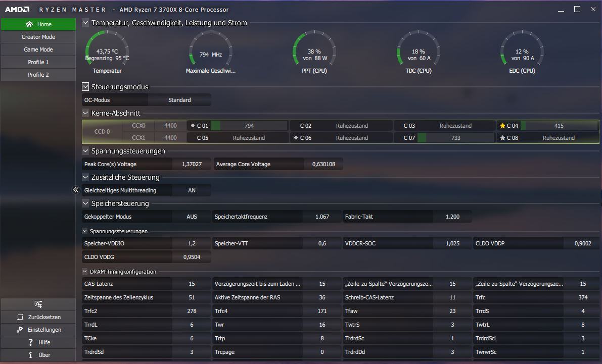602x364 pixels.
Task: Open the Über about dialog
Action: click(38, 355)
